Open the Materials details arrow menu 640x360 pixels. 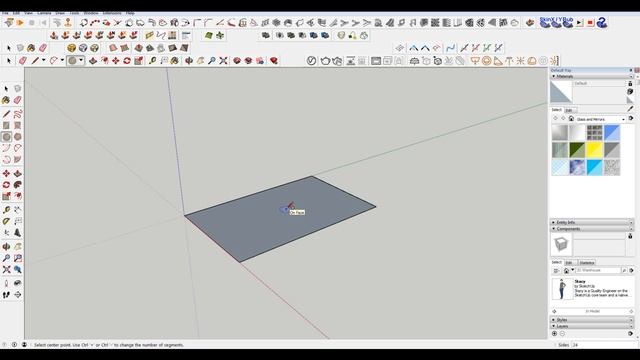pyautogui.click(x=631, y=119)
